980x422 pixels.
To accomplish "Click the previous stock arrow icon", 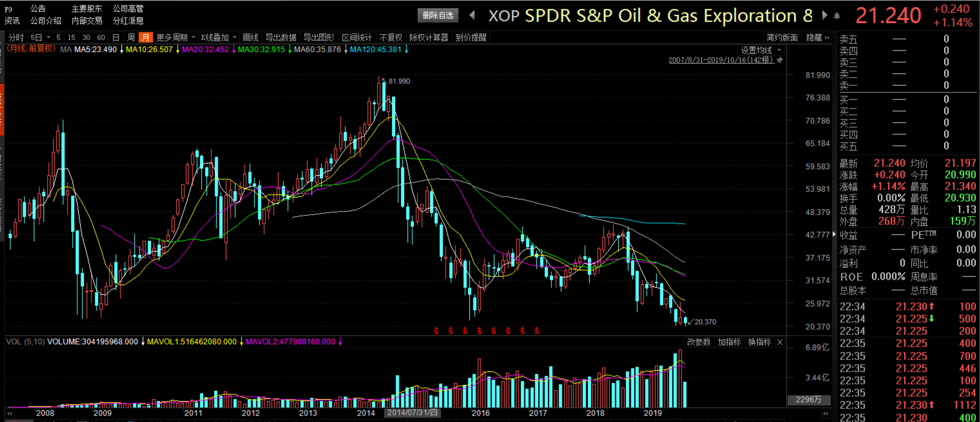I will click(472, 15).
